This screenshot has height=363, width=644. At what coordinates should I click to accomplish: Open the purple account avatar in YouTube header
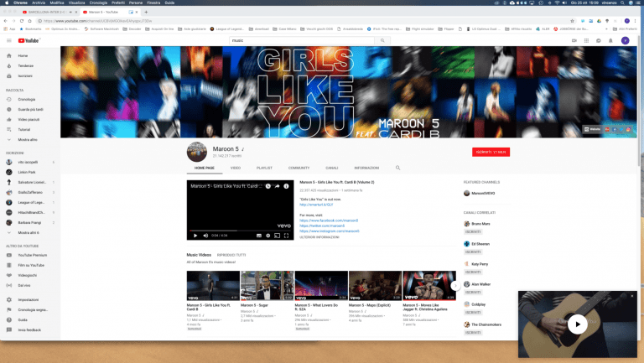tap(625, 40)
